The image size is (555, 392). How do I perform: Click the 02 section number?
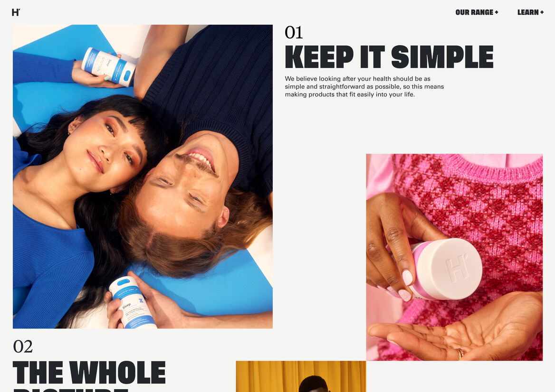click(23, 346)
